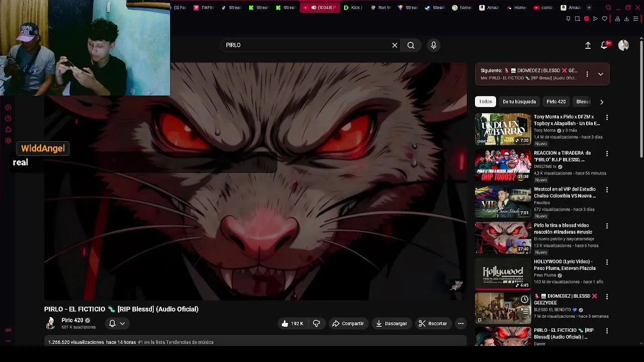Click the Recortar clip button
Image resolution: width=644 pixels, height=362 pixels.
[x=433, y=324]
